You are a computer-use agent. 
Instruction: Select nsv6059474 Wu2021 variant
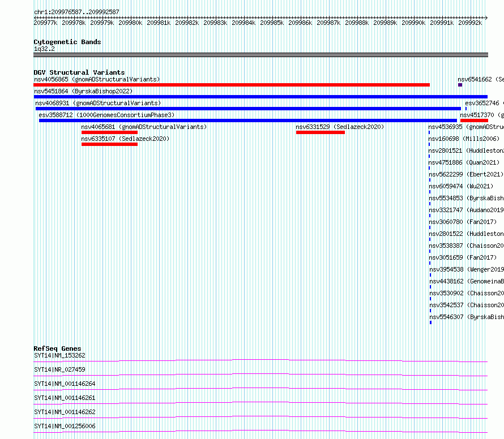click(x=461, y=186)
